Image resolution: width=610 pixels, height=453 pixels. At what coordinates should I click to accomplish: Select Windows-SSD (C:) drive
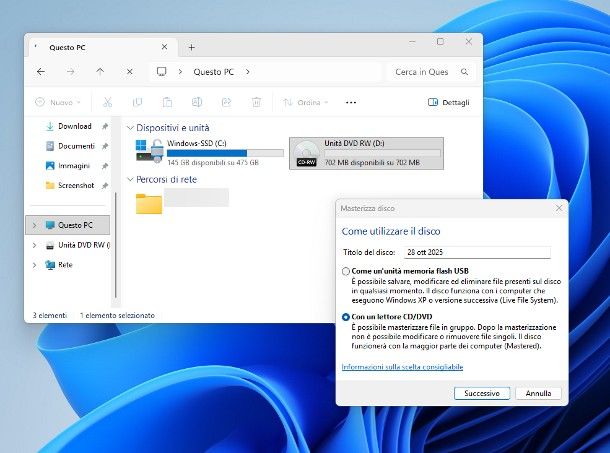coord(210,153)
